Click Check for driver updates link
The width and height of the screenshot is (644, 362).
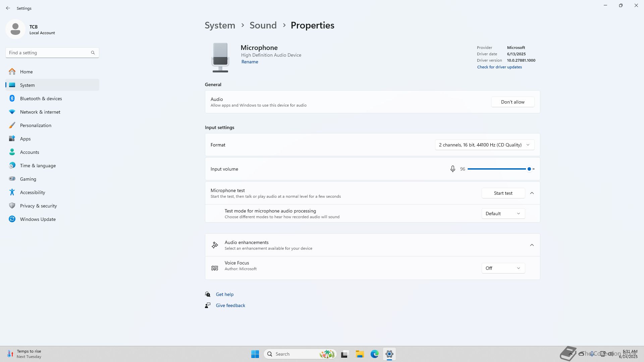pyautogui.click(x=499, y=67)
